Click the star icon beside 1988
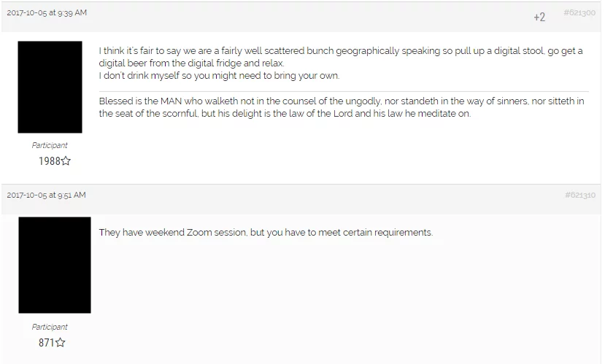Viewport: 605px width, 364px height. tap(66, 161)
